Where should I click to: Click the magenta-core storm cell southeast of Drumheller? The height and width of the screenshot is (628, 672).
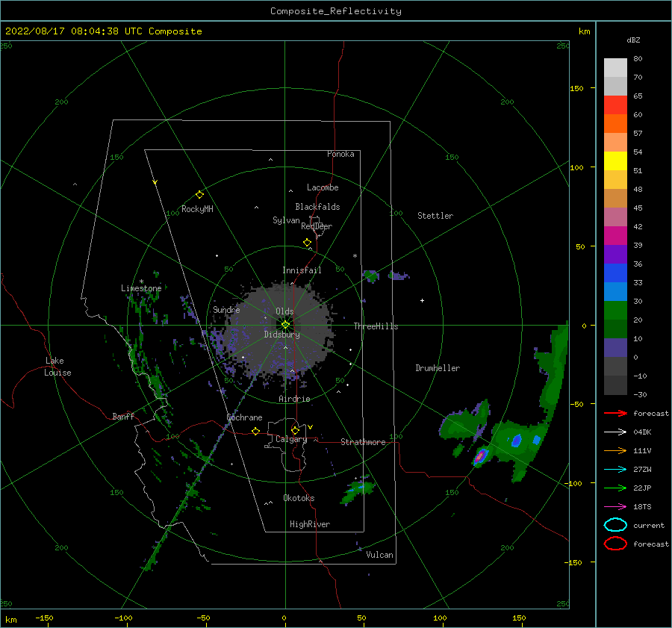coord(480,456)
